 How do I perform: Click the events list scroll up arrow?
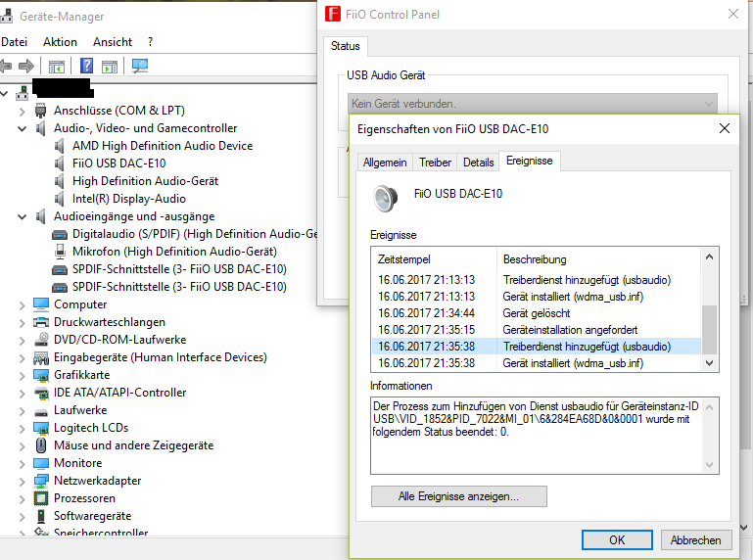point(709,257)
